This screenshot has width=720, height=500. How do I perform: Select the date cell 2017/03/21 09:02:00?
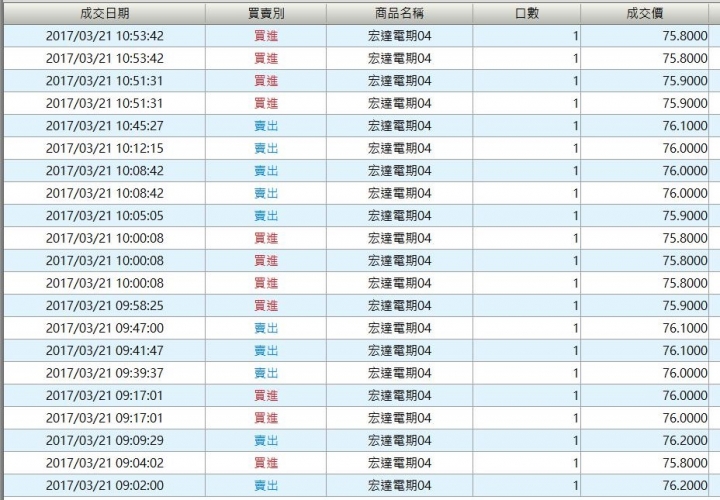(x=105, y=486)
